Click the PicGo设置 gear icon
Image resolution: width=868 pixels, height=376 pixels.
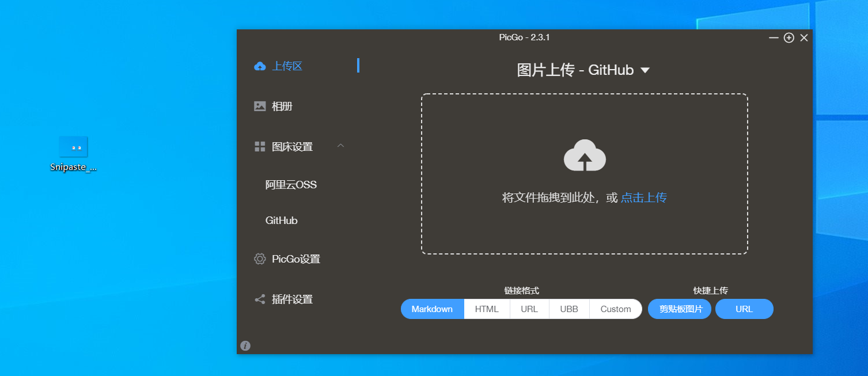260,259
